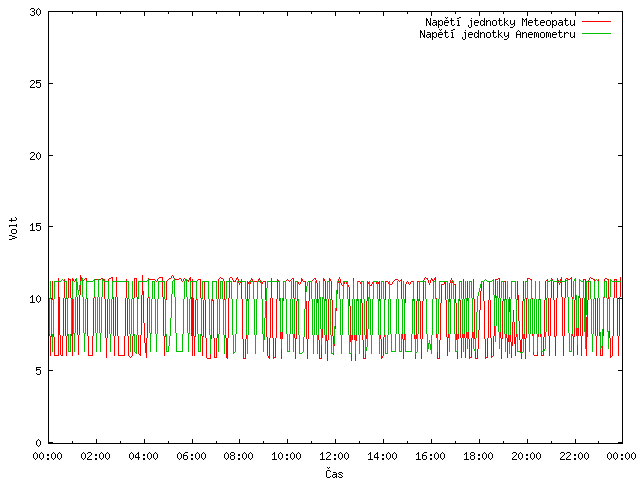
Task: Click the x-axis time label 06:00
Action: pos(191,456)
